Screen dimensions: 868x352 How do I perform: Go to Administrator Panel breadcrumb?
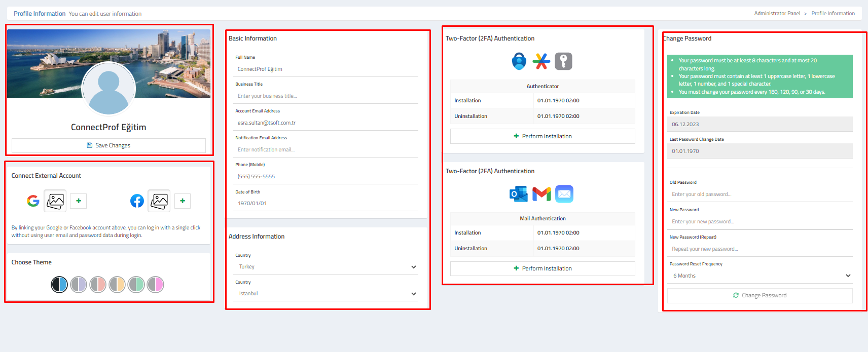point(777,14)
